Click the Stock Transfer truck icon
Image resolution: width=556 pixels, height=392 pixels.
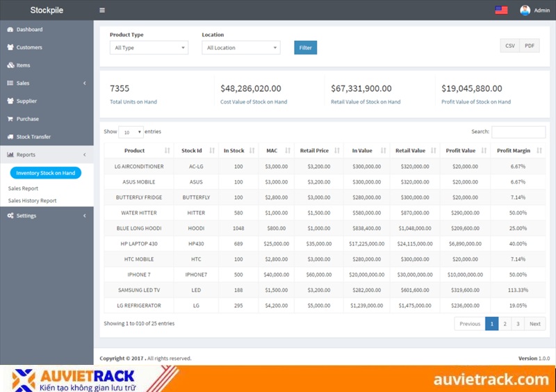[10, 137]
